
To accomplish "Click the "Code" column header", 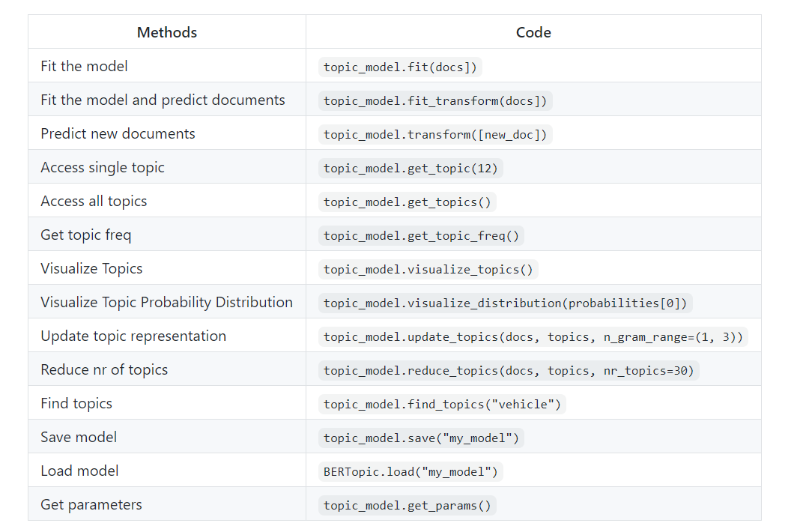I will coord(533,32).
